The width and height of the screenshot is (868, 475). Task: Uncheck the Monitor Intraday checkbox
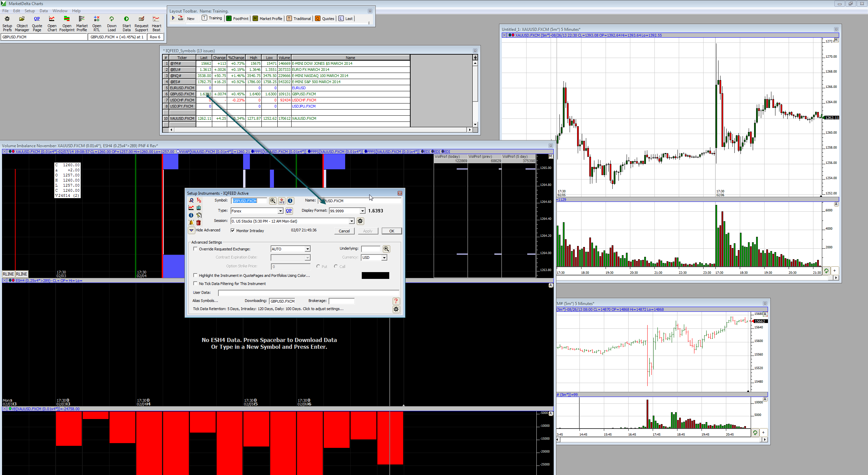233,230
